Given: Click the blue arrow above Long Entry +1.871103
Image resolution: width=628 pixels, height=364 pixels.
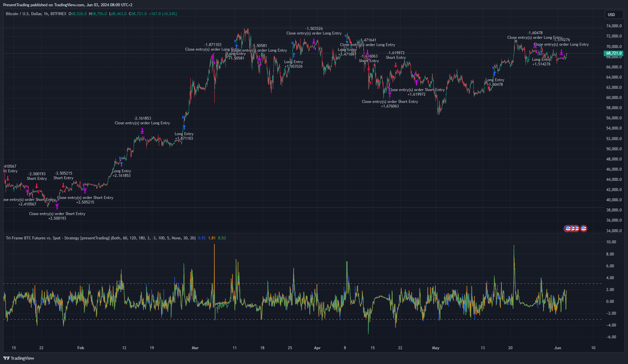Looking at the screenshot, I should click(x=184, y=127).
